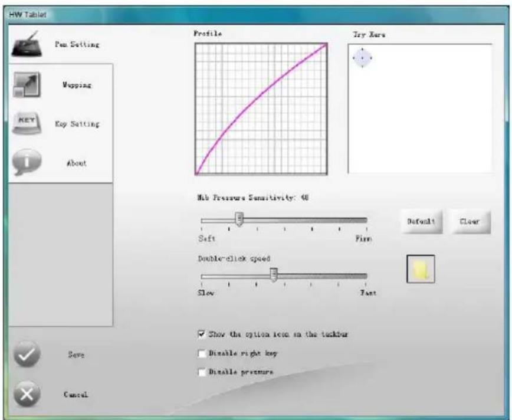Enable Disable right key checkbox
This screenshot has width=512, height=420.
(x=202, y=353)
